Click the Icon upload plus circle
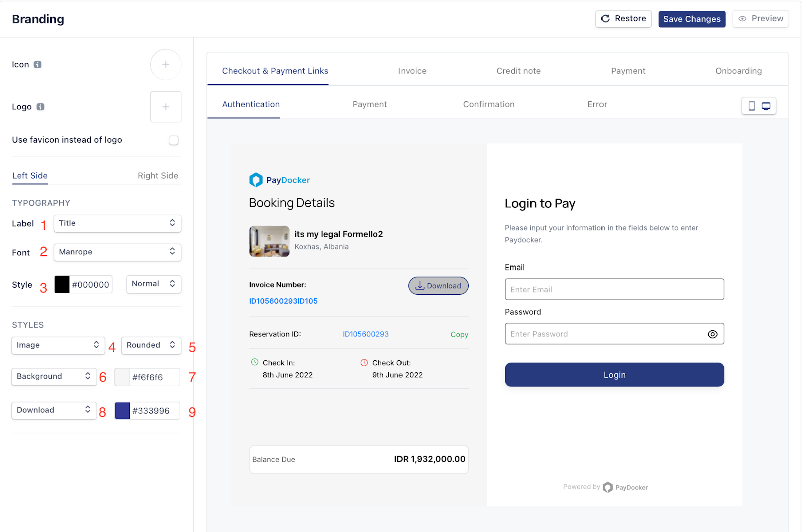The width and height of the screenshot is (802, 532). coord(166,65)
